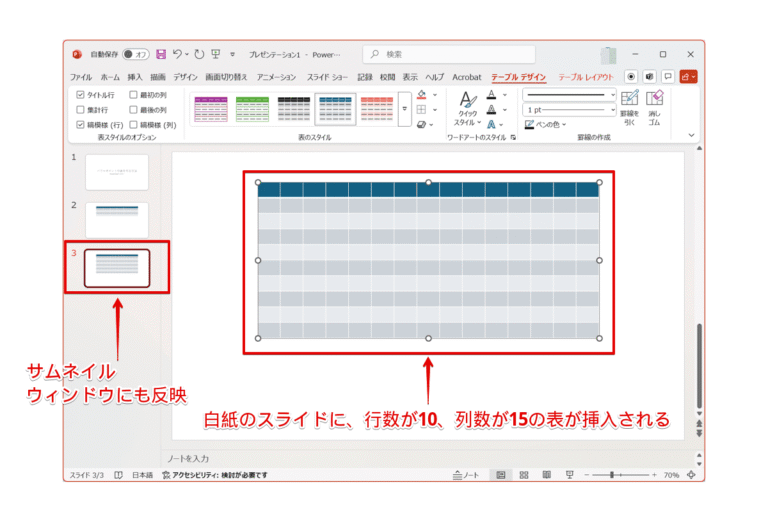Enable the 縞模様 (列) checkbox

click(x=133, y=125)
